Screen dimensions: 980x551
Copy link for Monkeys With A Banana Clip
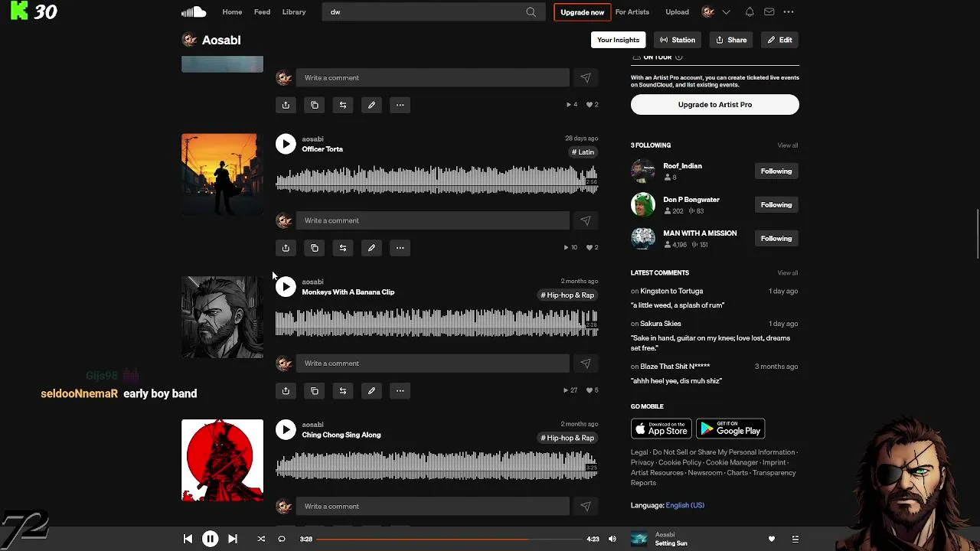tap(314, 391)
